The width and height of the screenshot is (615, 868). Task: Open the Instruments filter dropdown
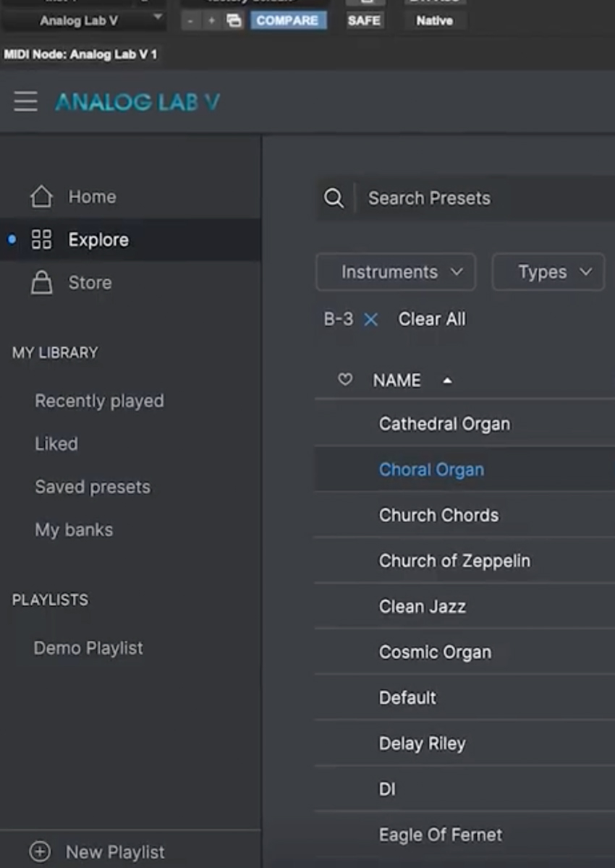pyautogui.click(x=396, y=272)
